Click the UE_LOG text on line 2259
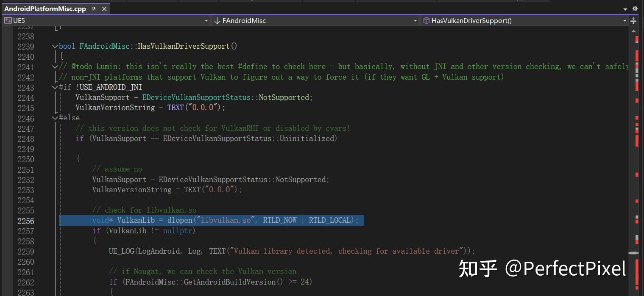Image resolution: width=644 pixels, height=296 pixels. click(x=123, y=251)
